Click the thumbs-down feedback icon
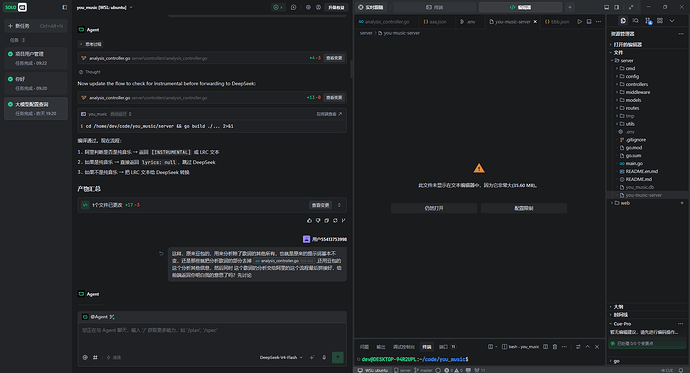The width and height of the screenshot is (690, 373). [318, 220]
